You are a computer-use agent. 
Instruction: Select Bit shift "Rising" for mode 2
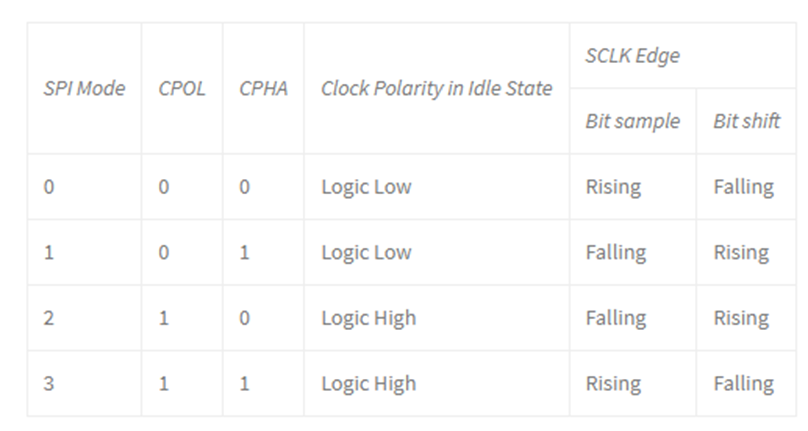741,318
